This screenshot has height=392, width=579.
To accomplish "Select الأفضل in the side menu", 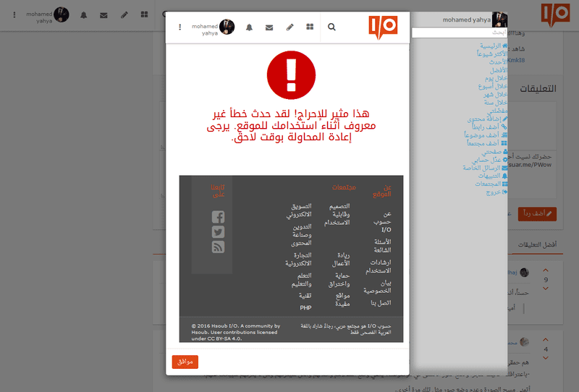I will click(499, 70).
